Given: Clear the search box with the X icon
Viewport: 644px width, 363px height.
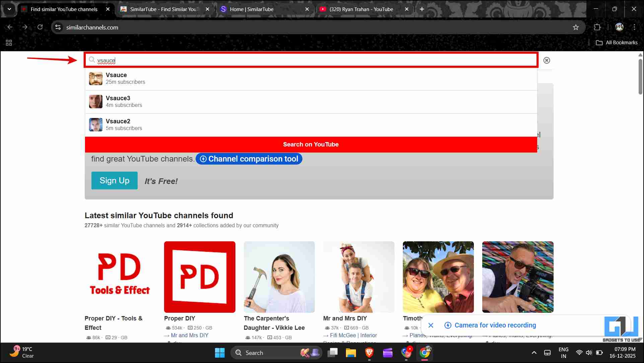Looking at the screenshot, I should 547,60.
